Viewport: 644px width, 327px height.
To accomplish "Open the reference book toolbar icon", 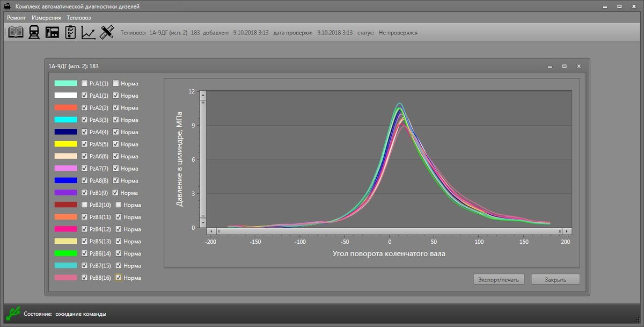I will point(16,32).
